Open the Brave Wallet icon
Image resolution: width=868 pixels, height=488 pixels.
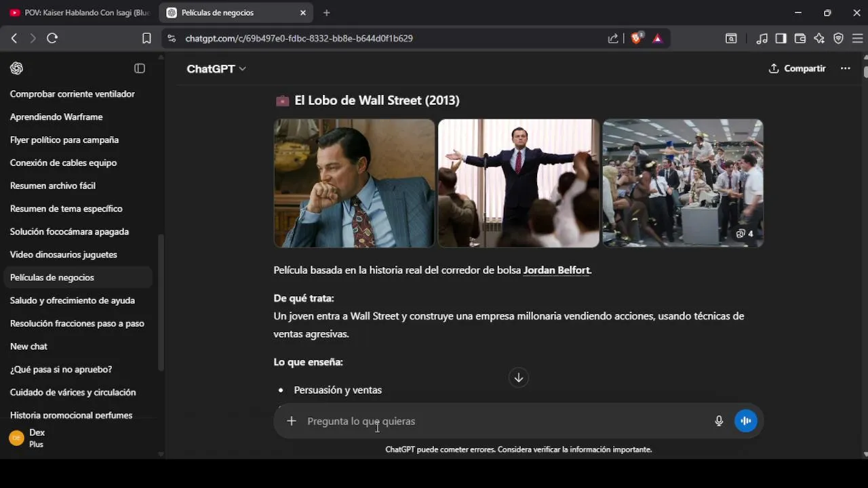click(800, 39)
